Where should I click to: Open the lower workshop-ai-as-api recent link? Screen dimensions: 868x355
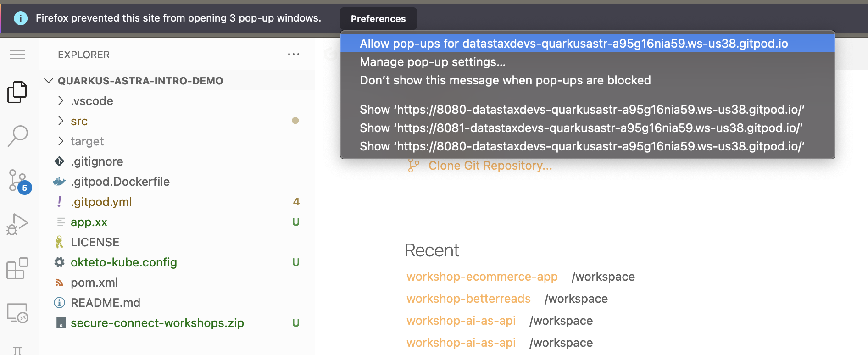pyautogui.click(x=461, y=343)
